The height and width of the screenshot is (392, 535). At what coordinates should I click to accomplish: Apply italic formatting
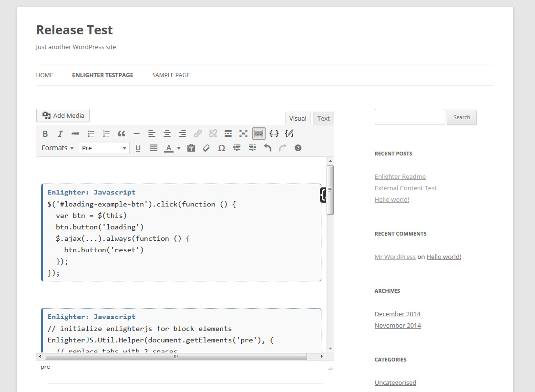pos(60,134)
